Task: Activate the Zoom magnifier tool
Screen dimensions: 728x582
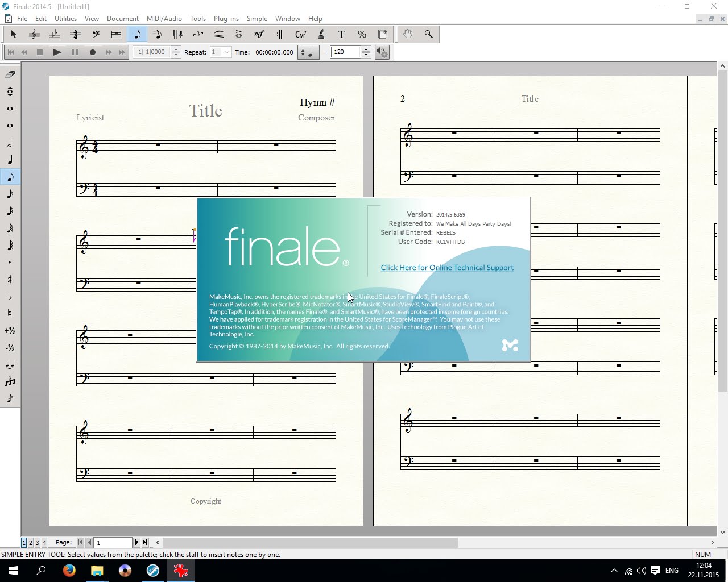Action: (428, 34)
